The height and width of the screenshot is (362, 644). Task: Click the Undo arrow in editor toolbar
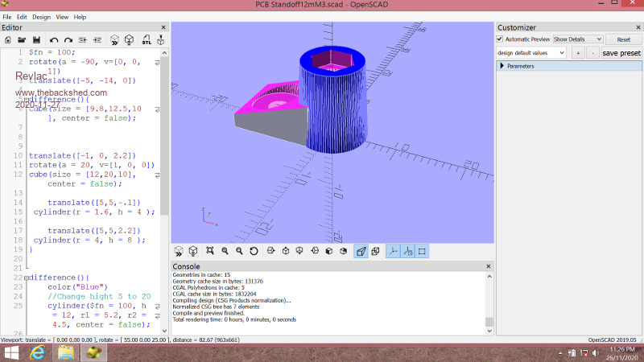coord(54,39)
